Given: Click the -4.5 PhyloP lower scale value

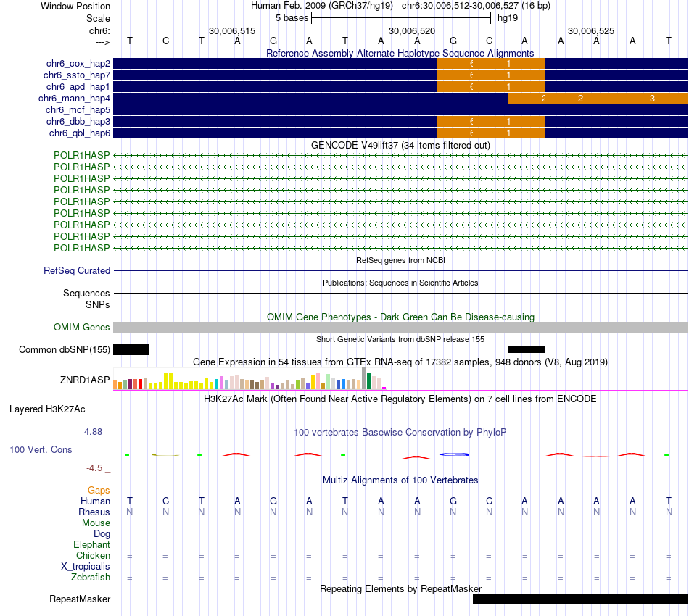Looking at the screenshot, I should tap(94, 468).
